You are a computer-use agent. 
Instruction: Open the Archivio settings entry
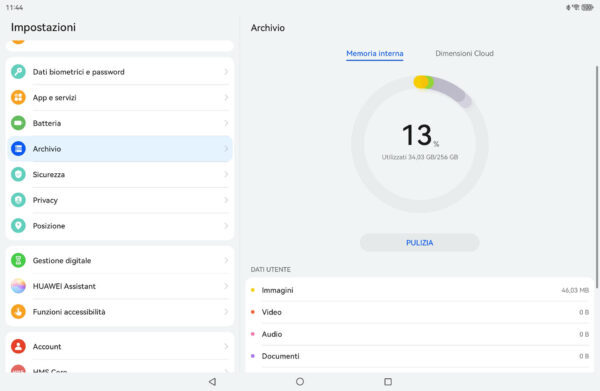coord(120,148)
